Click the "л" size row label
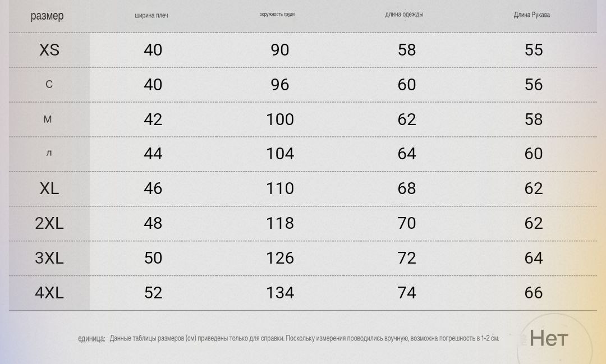This screenshot has height=364, width=606. 49,154
